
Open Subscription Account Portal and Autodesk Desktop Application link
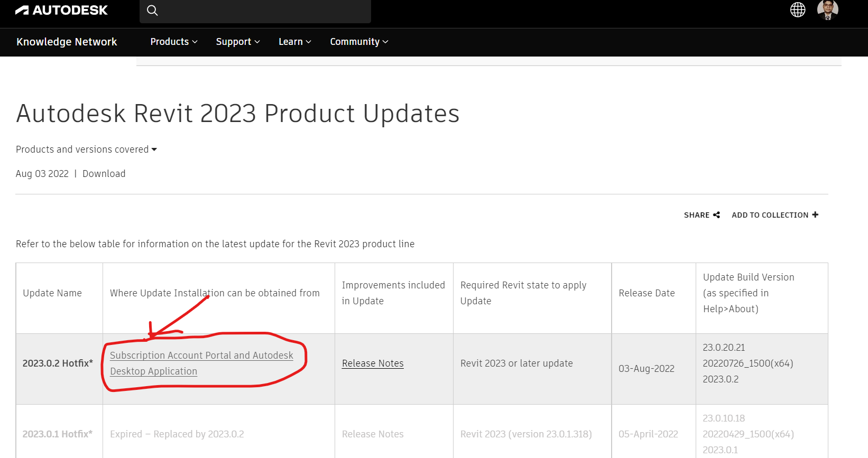[x=201, y=363]
